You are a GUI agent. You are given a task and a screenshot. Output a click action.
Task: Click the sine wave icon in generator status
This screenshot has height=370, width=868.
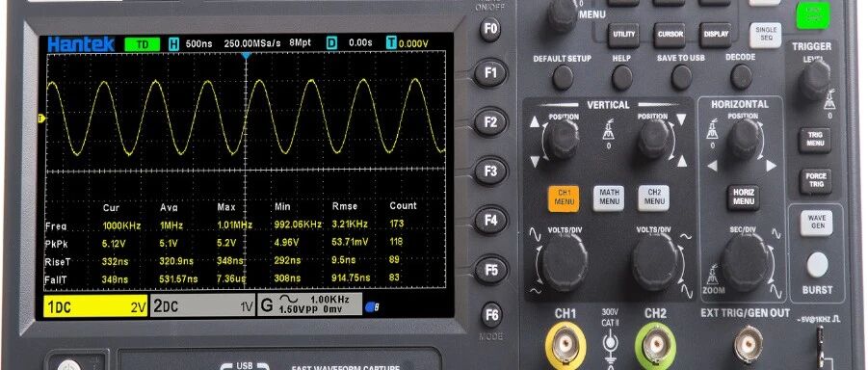(x=287, y=300)
